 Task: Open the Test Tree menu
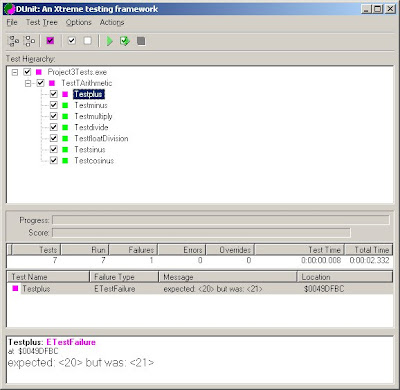tap(42, 23)
